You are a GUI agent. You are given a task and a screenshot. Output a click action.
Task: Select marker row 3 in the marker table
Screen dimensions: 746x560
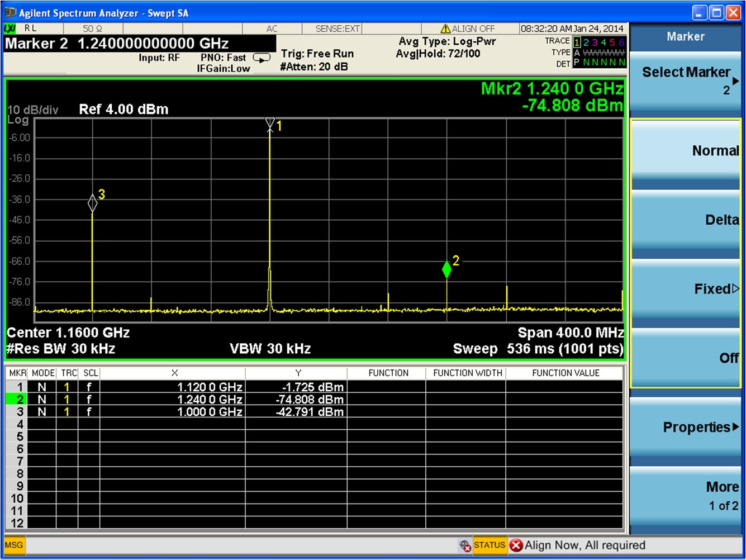tap(20, 412)
